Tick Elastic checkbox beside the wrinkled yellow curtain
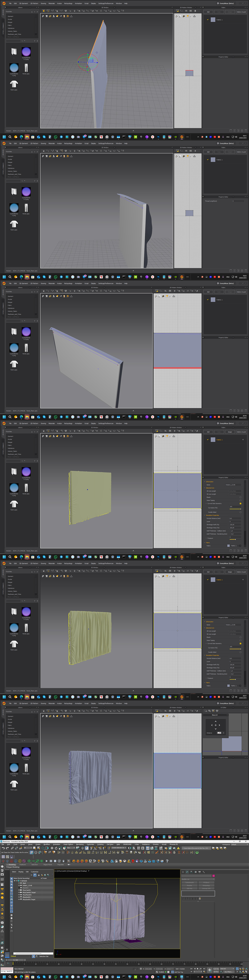 coord(241,637)
